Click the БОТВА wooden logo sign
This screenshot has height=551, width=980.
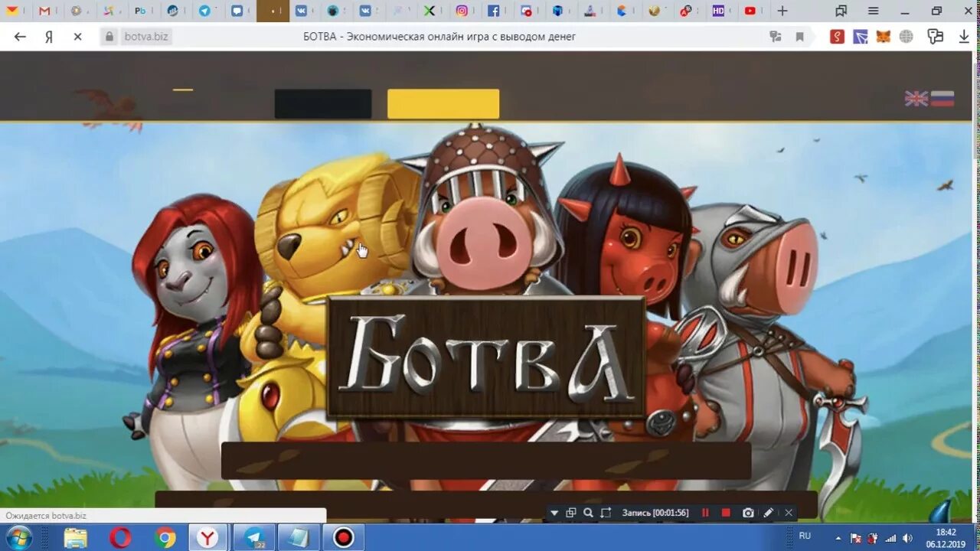pyautogui.click(x=486, y=357)
